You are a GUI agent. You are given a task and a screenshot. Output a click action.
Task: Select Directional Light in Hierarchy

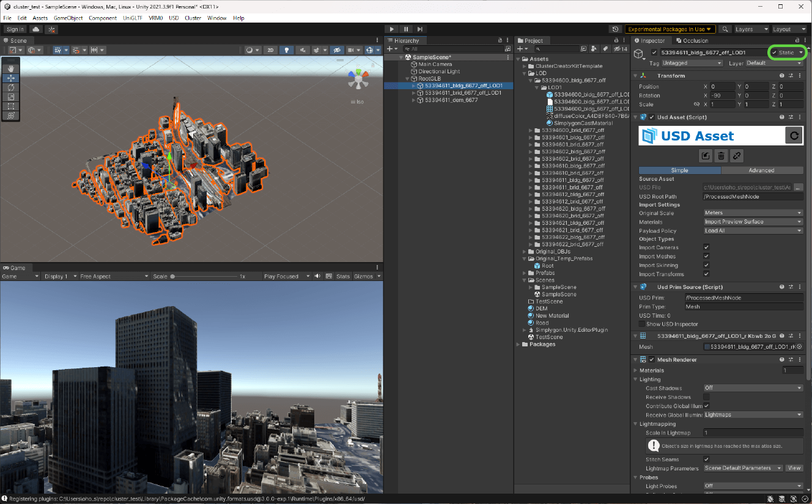tap(439, 71)
